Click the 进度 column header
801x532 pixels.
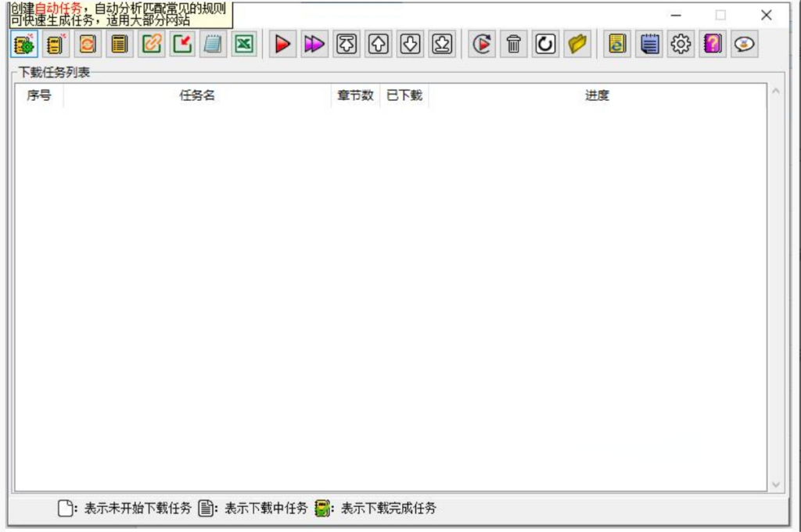(597, 95)
